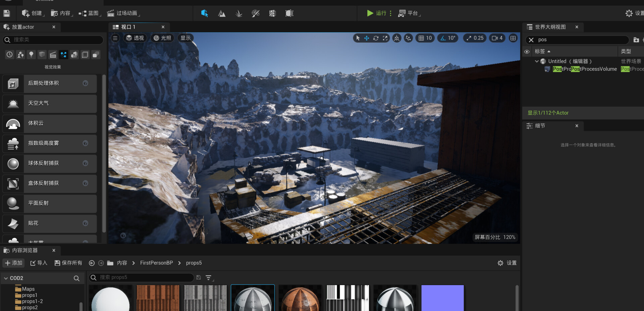Choose the Select objects tool in viewport

point(358,38)
